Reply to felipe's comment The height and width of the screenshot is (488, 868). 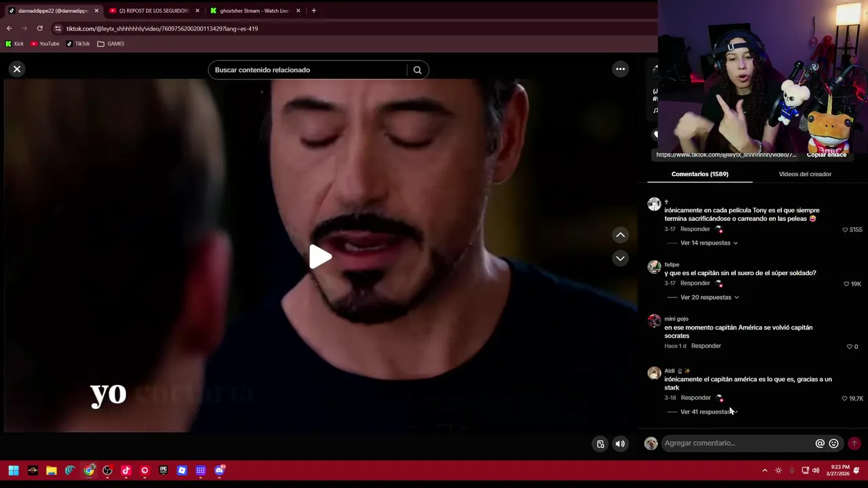pyautogui.click(x=695, y=283)
